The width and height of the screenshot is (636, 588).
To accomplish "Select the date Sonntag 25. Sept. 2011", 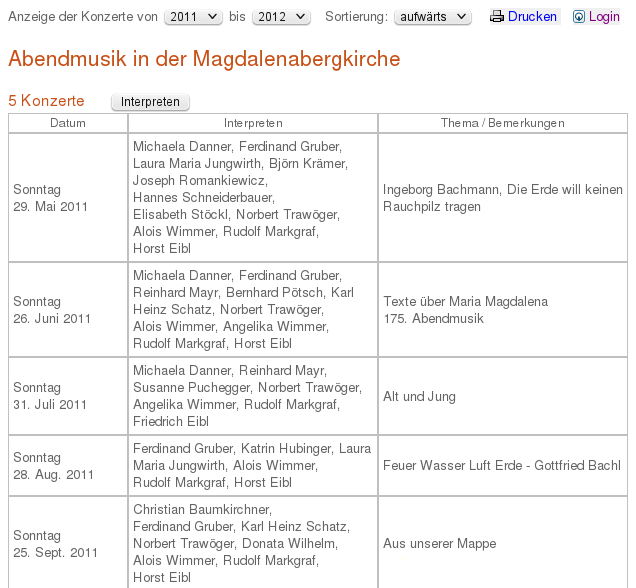I will point(55,544).
